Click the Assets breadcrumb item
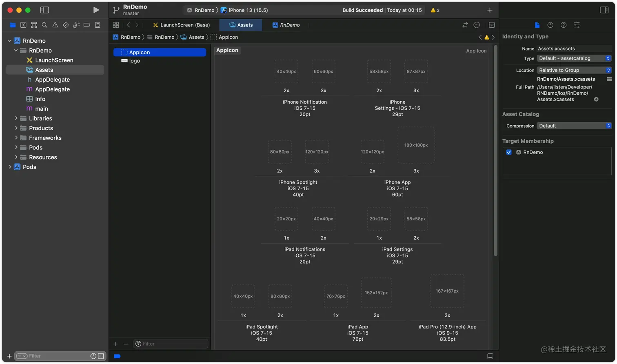The height and width of the screenshot is (364, 617). 193,37
